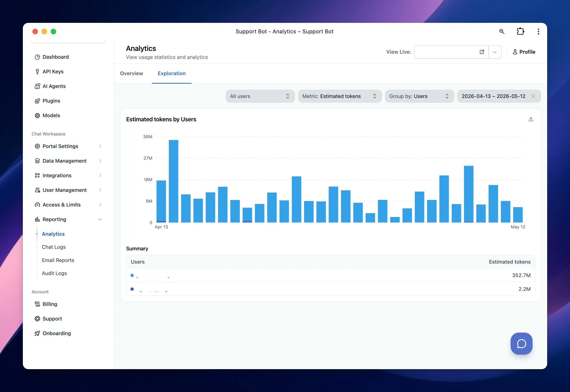Clear the date range with X
This screenshot has height=392, width=570.
[x=533, y=96]
